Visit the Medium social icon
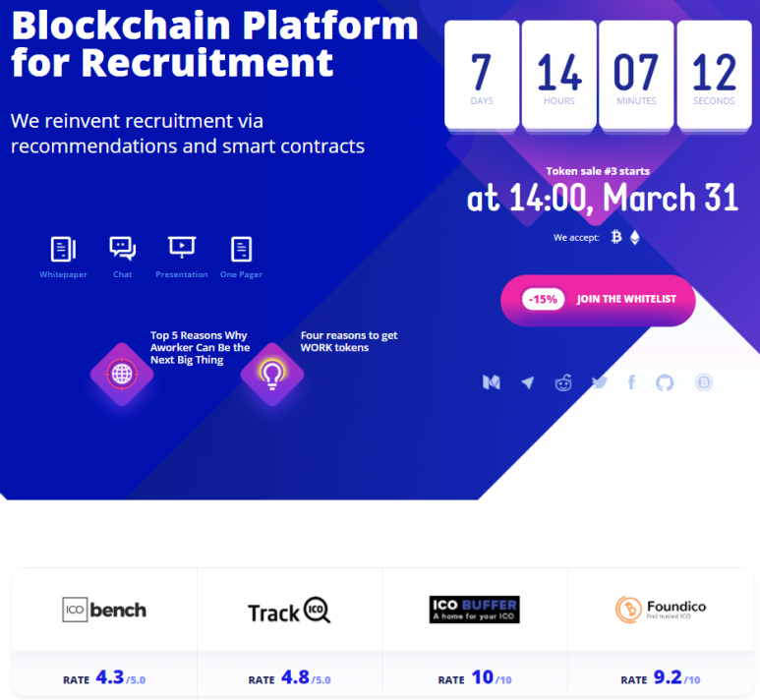760x700 pixels. coord(492,382)
